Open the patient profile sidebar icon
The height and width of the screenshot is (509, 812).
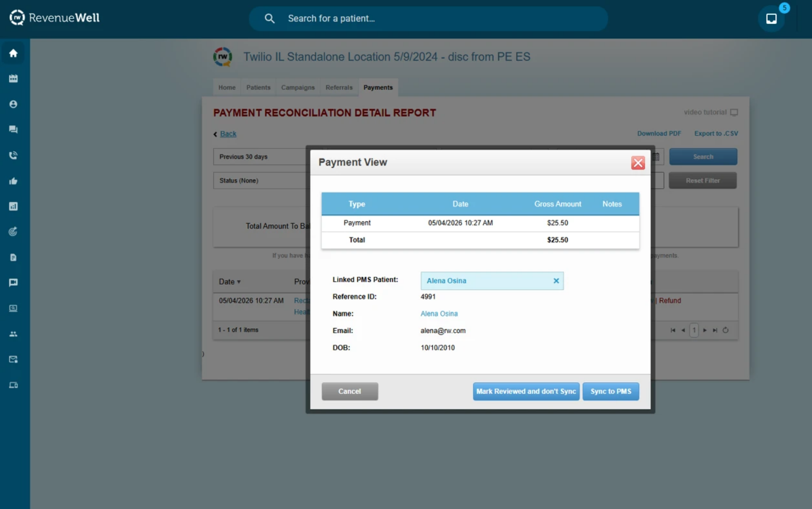(13, 104)
